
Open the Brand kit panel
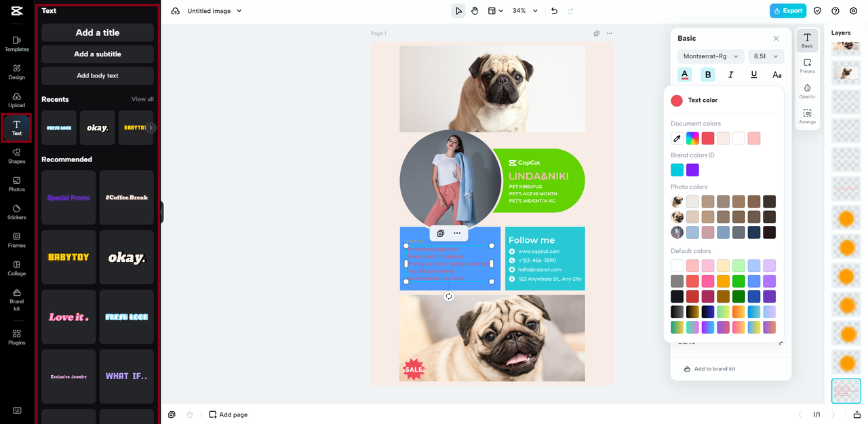click(16, 299)
